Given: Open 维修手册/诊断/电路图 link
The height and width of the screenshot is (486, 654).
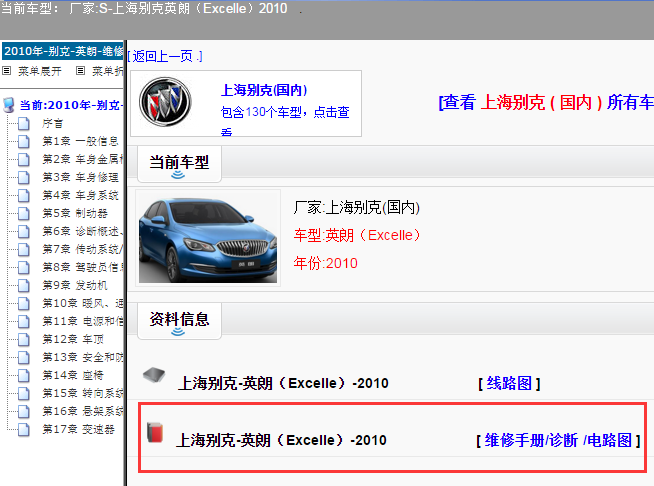Looking at the screenshot, I should (558, 440).
